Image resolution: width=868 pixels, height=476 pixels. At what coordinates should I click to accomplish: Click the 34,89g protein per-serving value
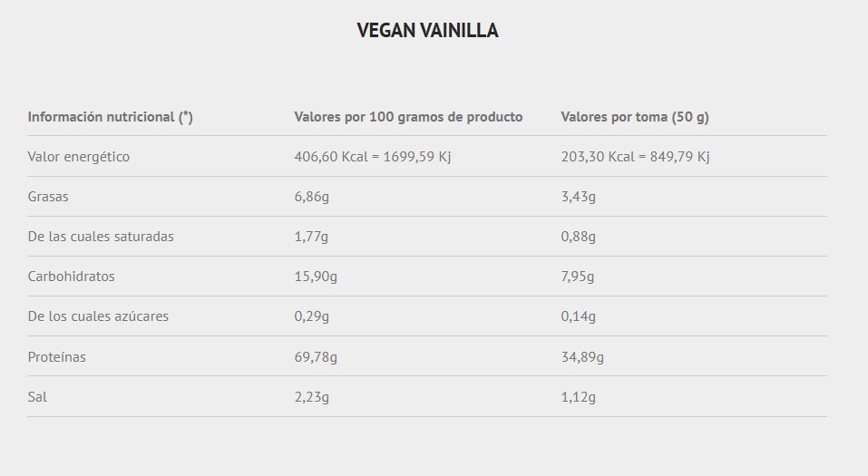(582, 357)
